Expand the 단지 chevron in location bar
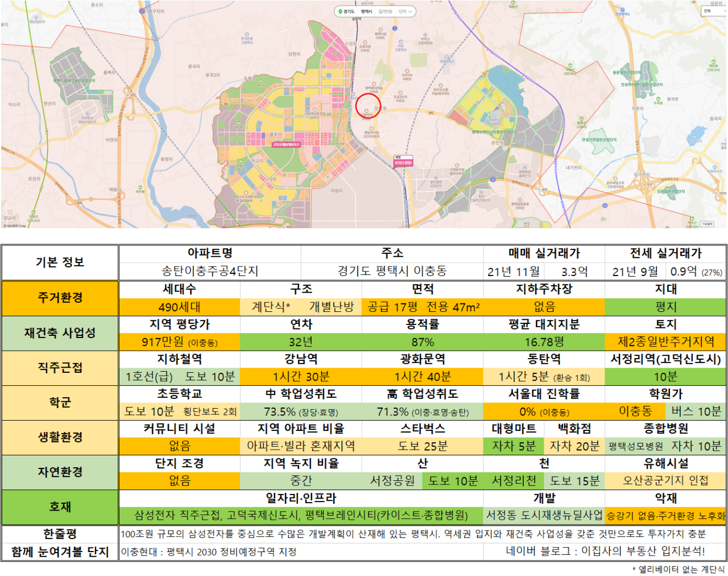 [411, 11]
